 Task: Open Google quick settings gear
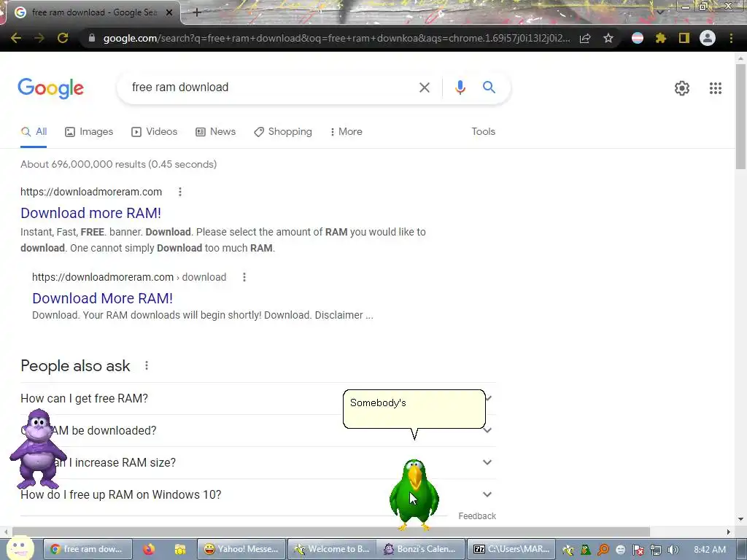click(x=682, y=88)
